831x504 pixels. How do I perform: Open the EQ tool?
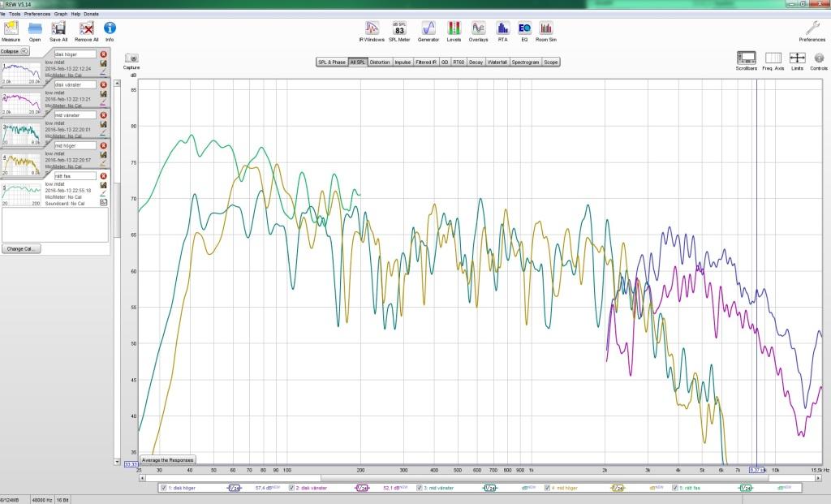point(525,28)
